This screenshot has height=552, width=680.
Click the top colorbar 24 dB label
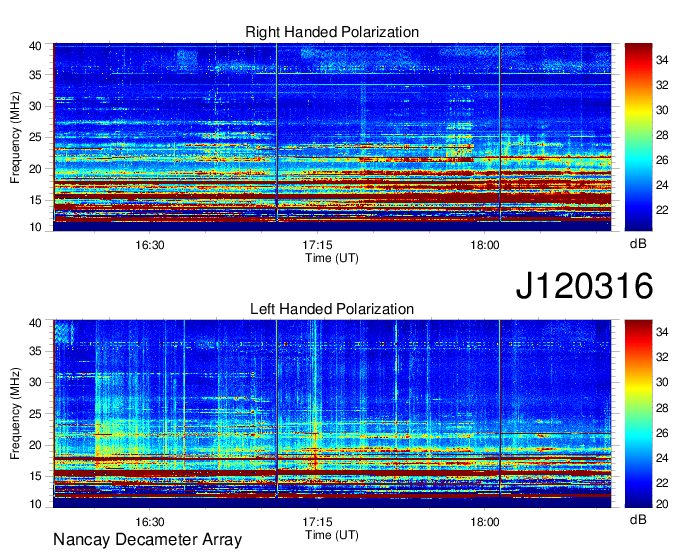pos(662,185)
